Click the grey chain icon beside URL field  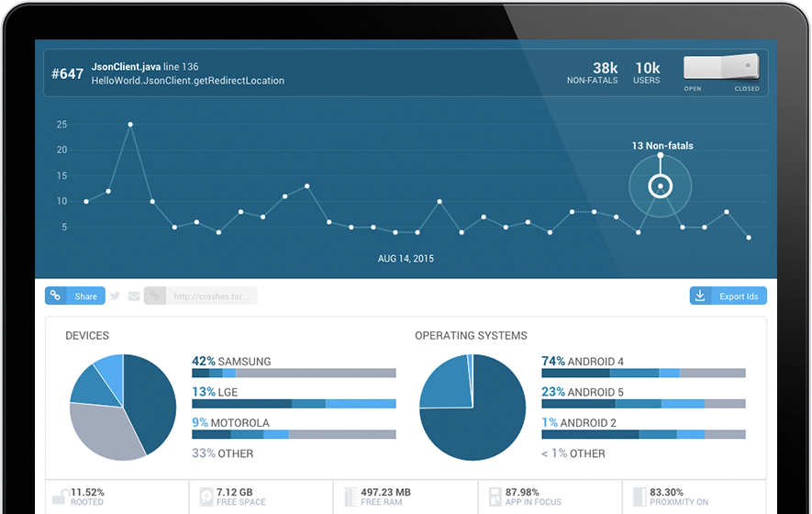pyautogui.click(x=155, y=296)
